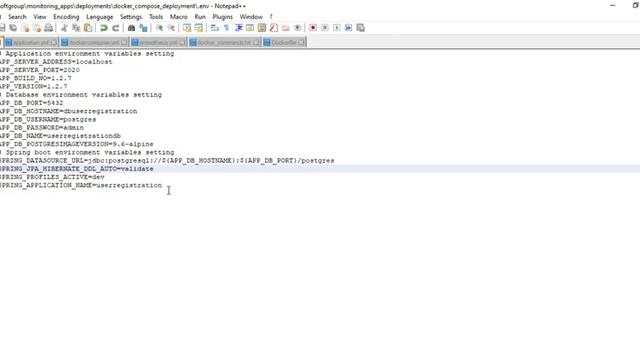Start macro recording with red button
The height and width of the screenshot is (360, 640).
[313, 28]
